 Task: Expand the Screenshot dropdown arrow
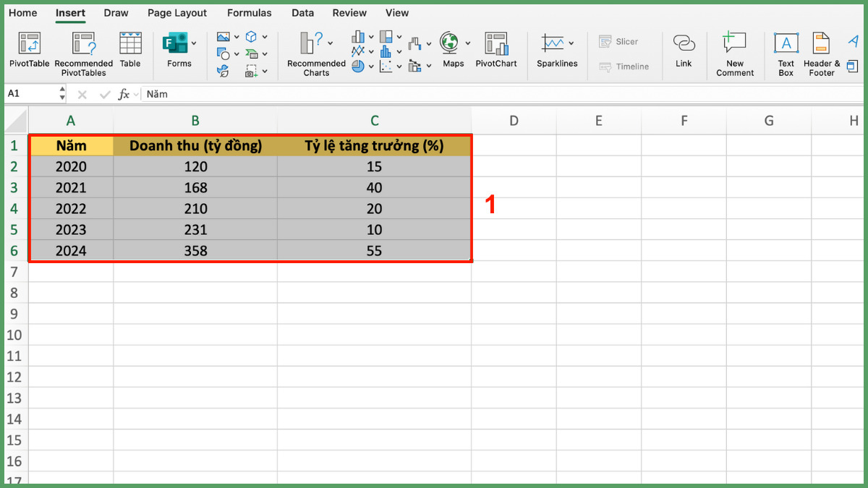click(265, 72)
